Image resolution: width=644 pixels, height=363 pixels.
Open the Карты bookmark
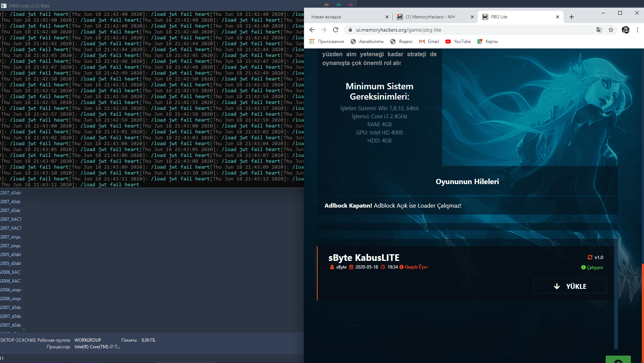pos(487,42)
